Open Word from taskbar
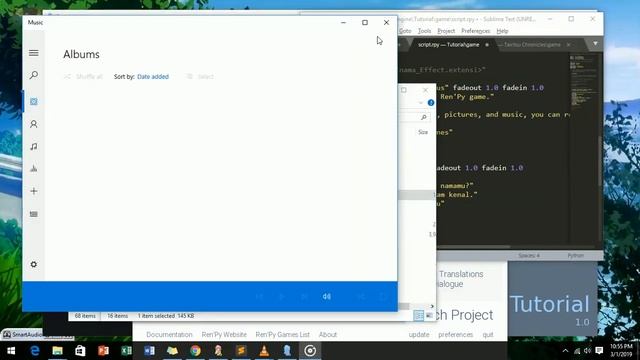The image size is (640, 360). pyautogui.click(x=149, y=351)
